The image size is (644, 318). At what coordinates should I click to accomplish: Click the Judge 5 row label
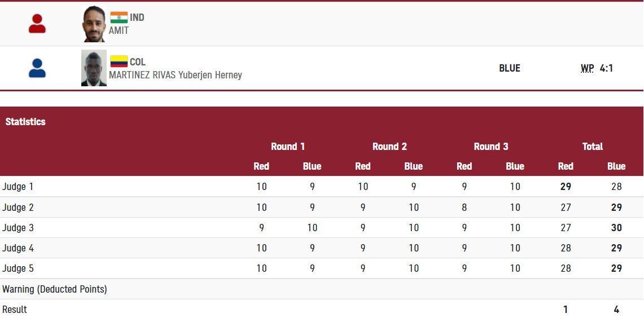18,268
